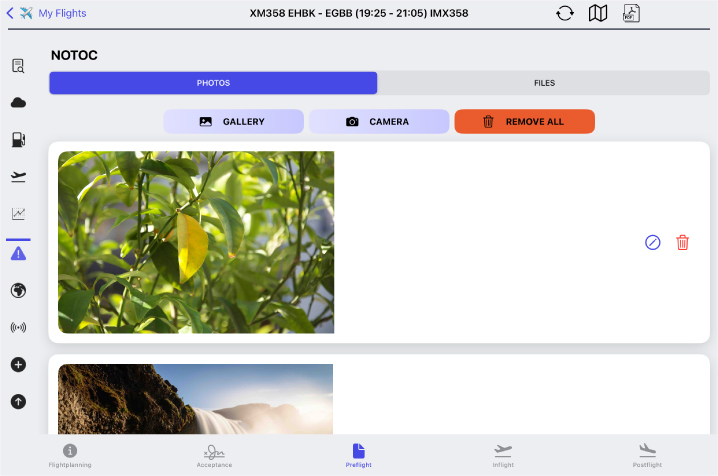Open the green leaves photo thumbnail
This screenshot has height=476, width=718.
(x=196, y=242)
